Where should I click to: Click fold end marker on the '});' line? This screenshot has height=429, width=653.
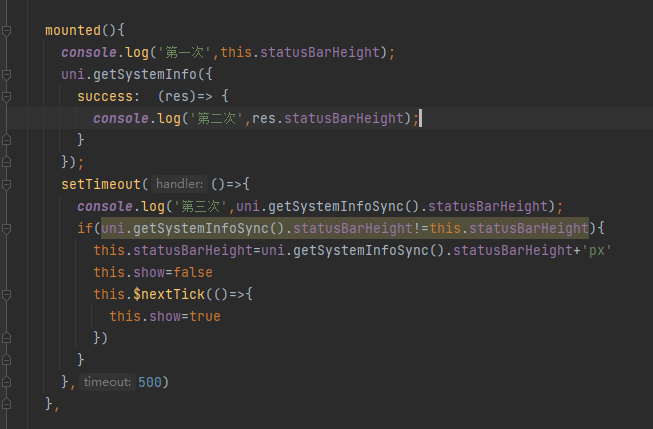6,162
